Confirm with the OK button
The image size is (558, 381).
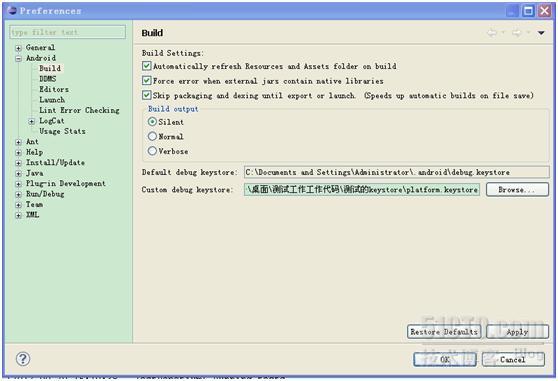[445, 359]
